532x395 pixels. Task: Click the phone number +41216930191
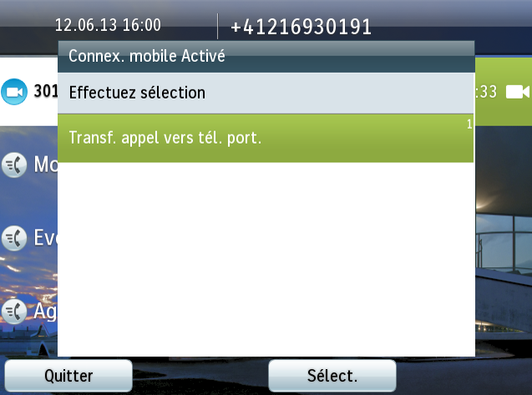click(301, 27)
